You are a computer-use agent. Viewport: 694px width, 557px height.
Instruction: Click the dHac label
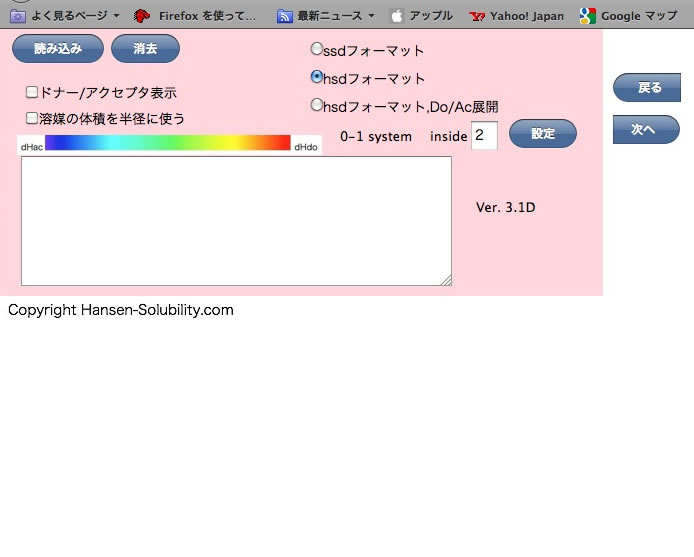coord(32,147)
